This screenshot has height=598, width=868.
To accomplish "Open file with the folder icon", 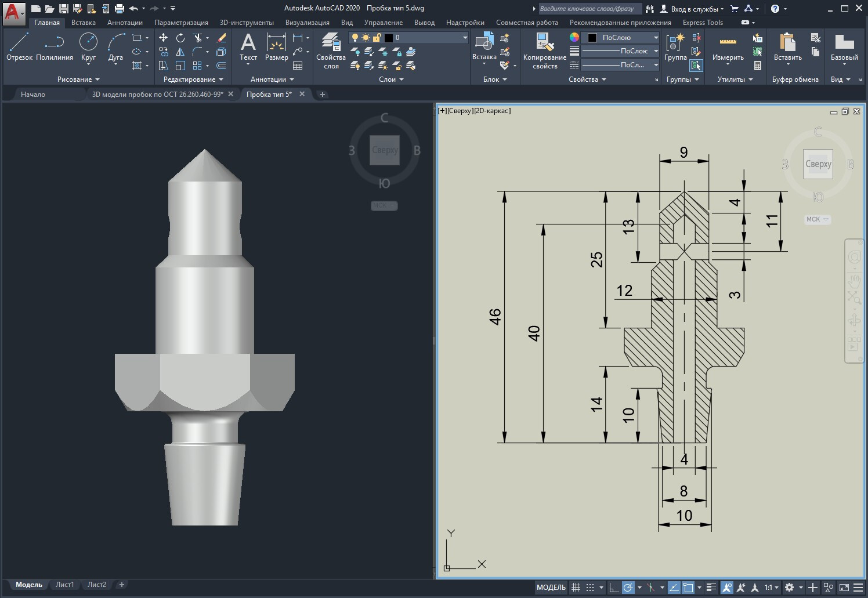I will 50,9.
